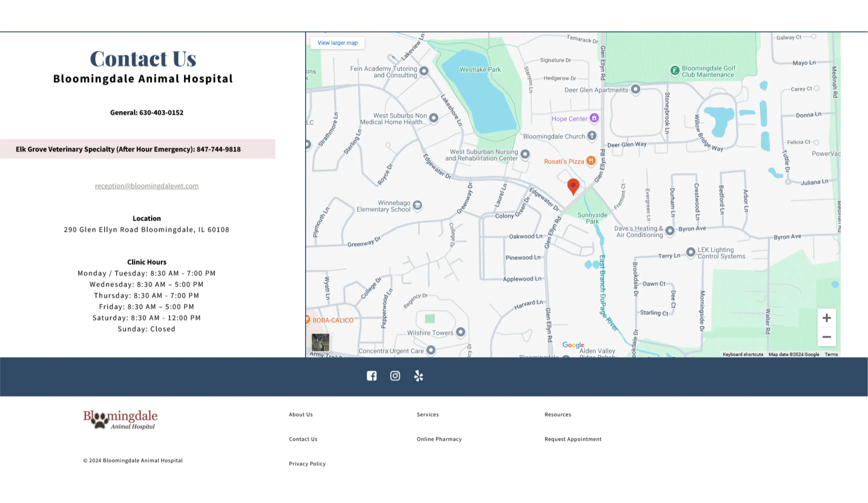Open the Services footer link
This screenshot has width=868, height=503.
(428, 414)
